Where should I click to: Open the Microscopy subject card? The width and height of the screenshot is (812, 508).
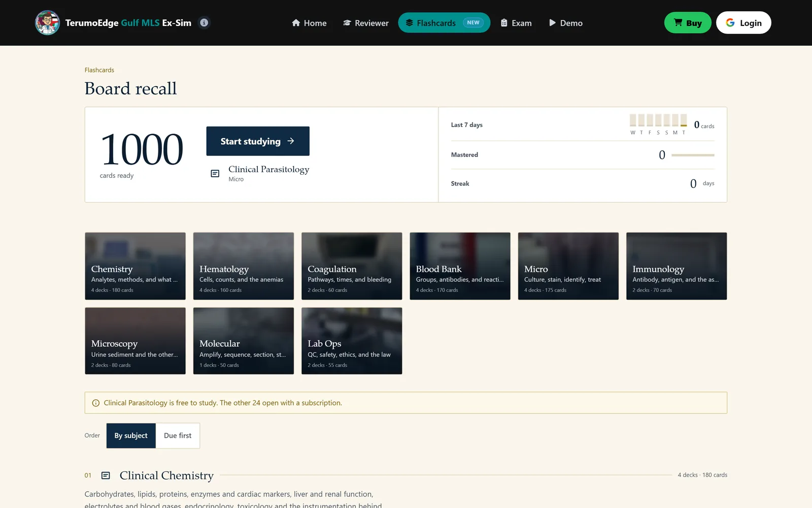[x=135, y=341]
